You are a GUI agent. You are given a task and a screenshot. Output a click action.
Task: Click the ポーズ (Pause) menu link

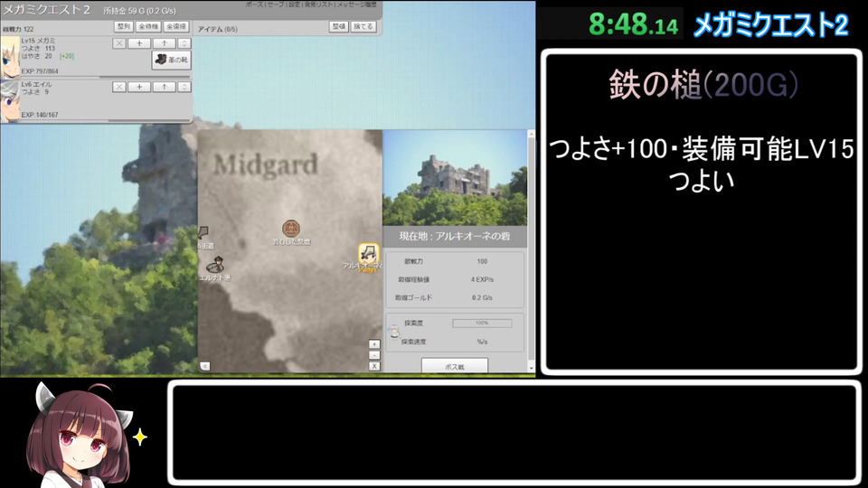point(255,5)
